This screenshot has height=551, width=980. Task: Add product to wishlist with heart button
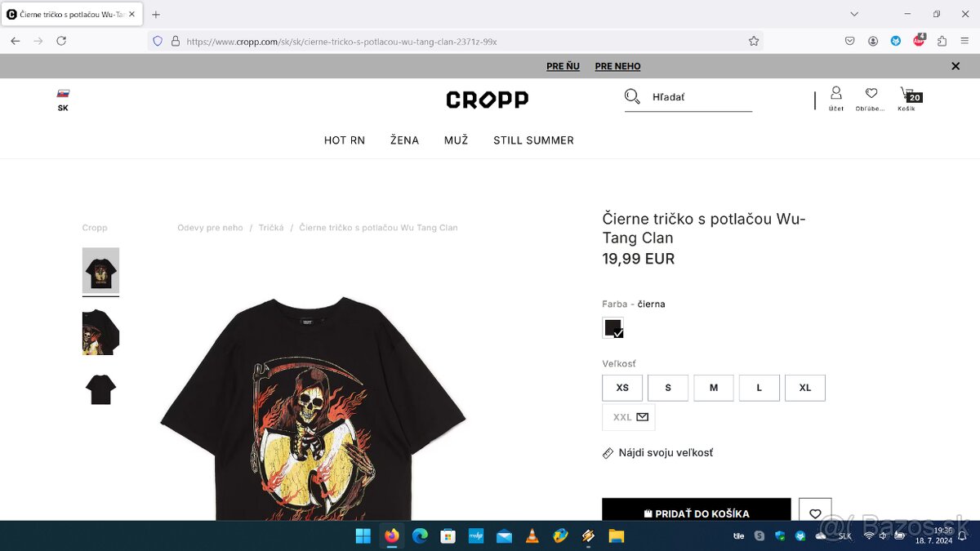point(815,513)
